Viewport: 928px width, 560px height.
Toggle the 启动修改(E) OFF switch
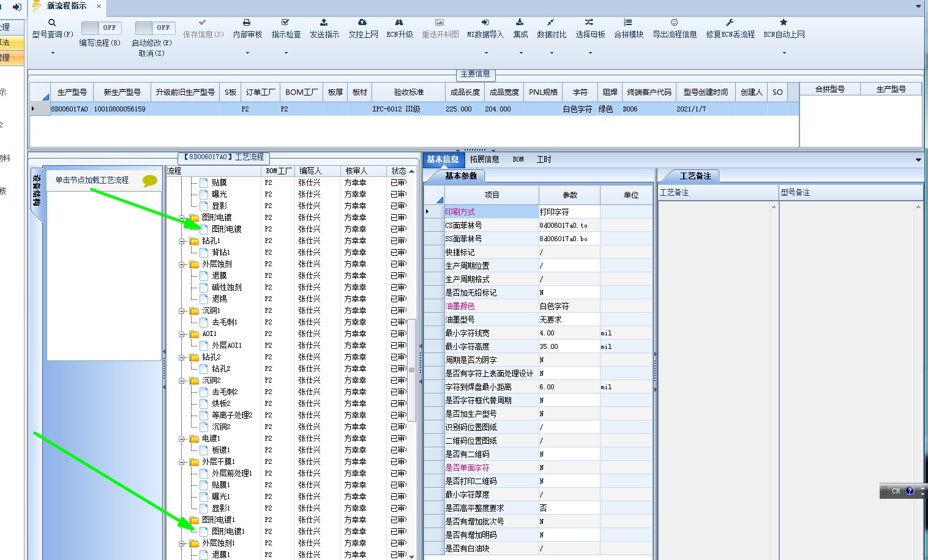155,28
